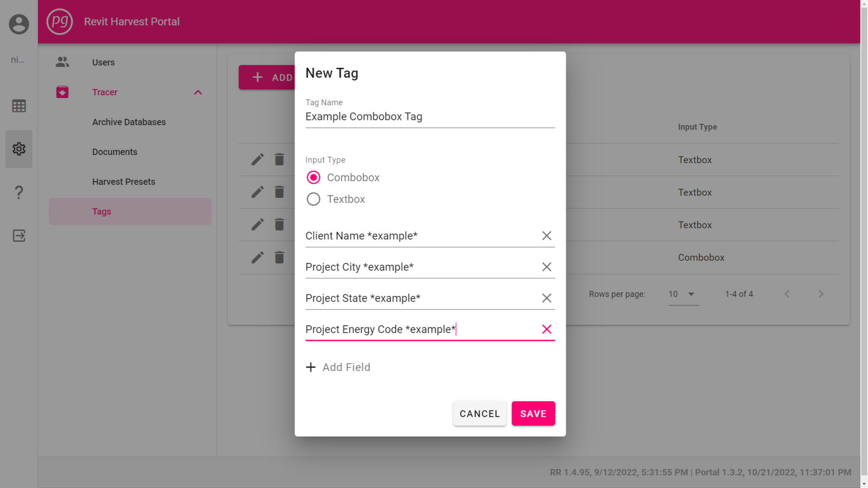868x488 pixels.
Task: Edit the second tag with the pencil icon
Action: coord(257,192)
